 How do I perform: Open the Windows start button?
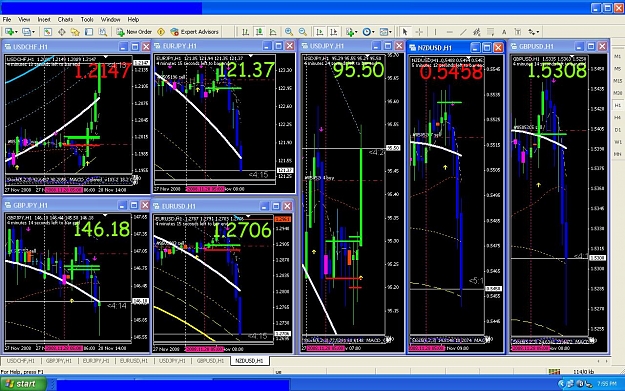23,384
